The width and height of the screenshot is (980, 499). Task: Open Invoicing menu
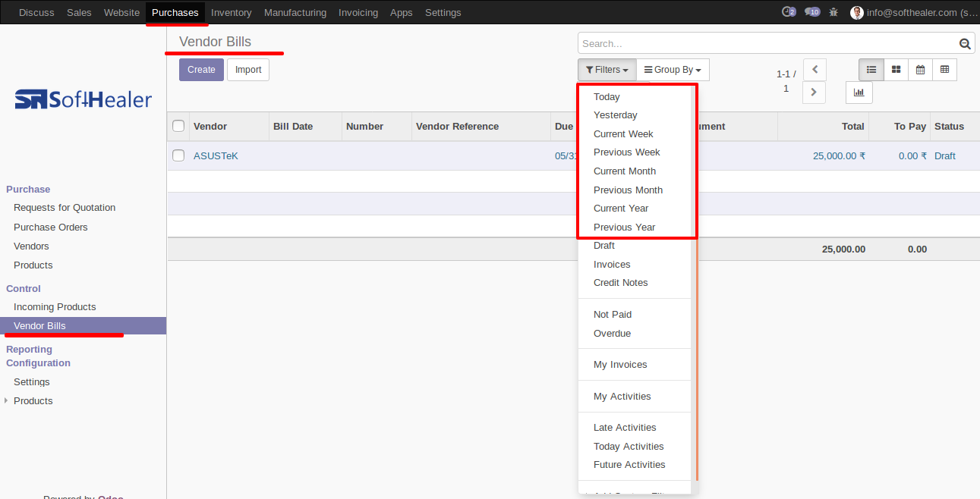358,12
